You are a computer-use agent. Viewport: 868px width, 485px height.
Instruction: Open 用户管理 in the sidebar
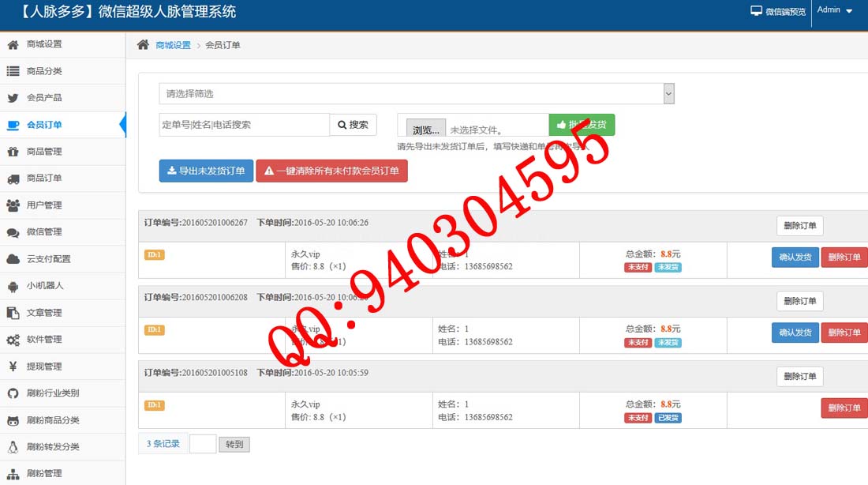pyautogui.click(x=44, y=205)
